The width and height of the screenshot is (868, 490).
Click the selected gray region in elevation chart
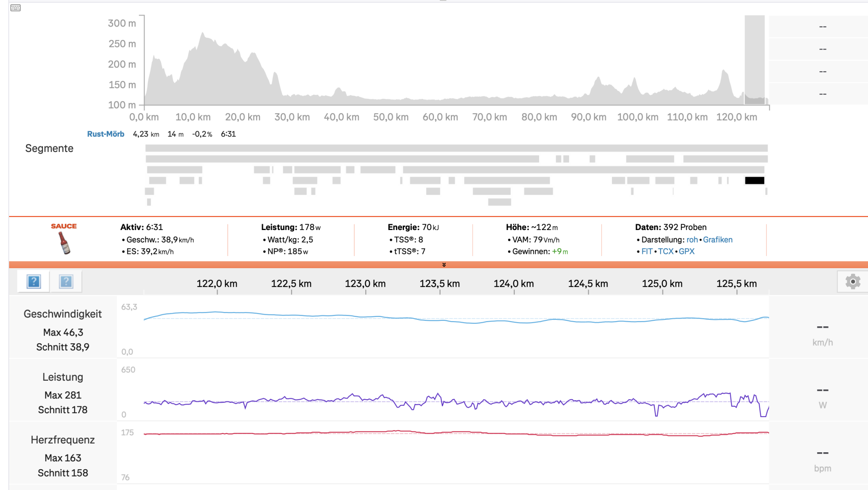[754, 60]
